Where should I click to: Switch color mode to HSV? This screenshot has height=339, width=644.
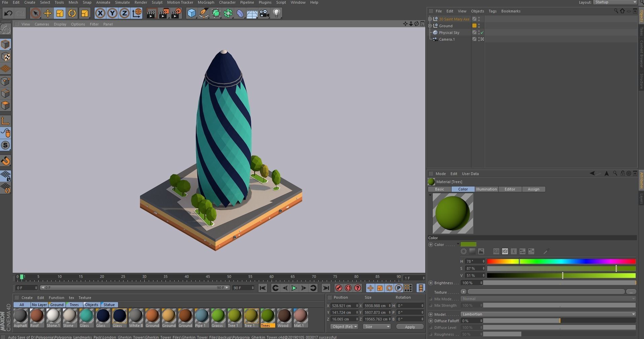[x=505, y=251]
